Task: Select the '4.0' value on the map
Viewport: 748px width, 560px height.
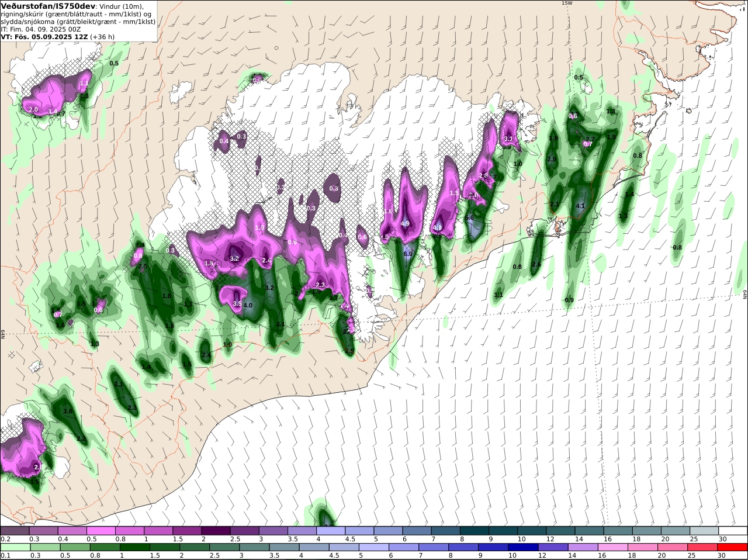Action: [248, 305]
